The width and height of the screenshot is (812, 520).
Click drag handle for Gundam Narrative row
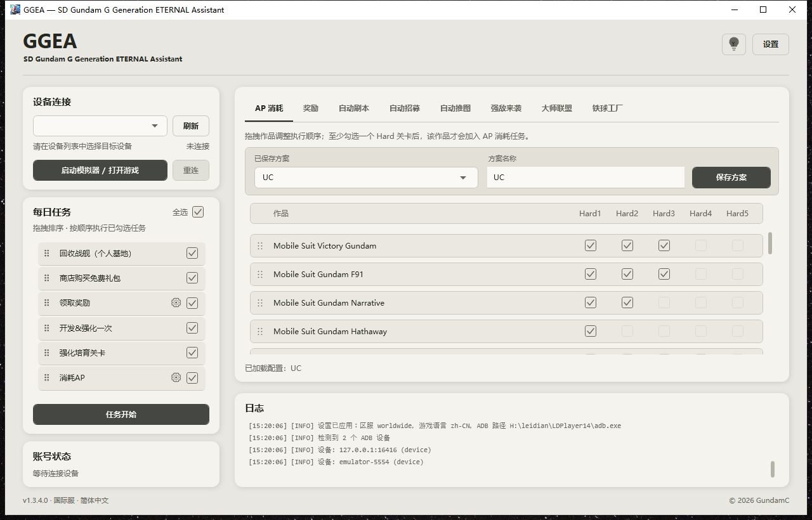pyautogui.click(x=260, y=303)
